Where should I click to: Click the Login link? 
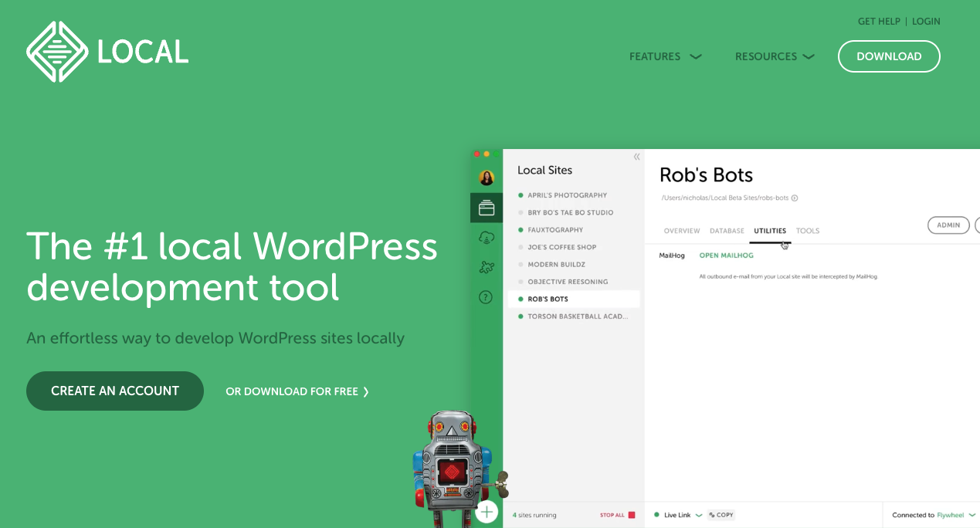pyautogui.click(x=926, y=22)
